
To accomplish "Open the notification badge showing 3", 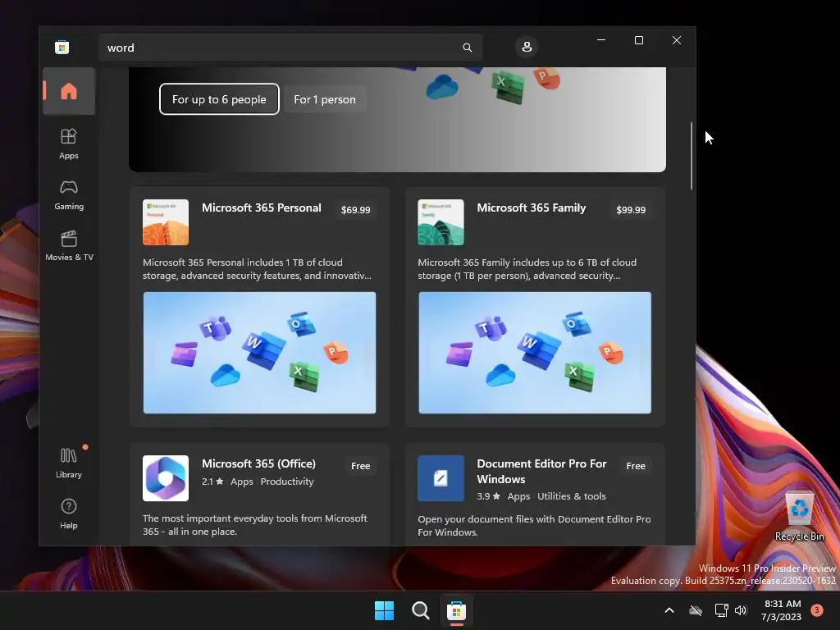I will [x=817, y=610].
